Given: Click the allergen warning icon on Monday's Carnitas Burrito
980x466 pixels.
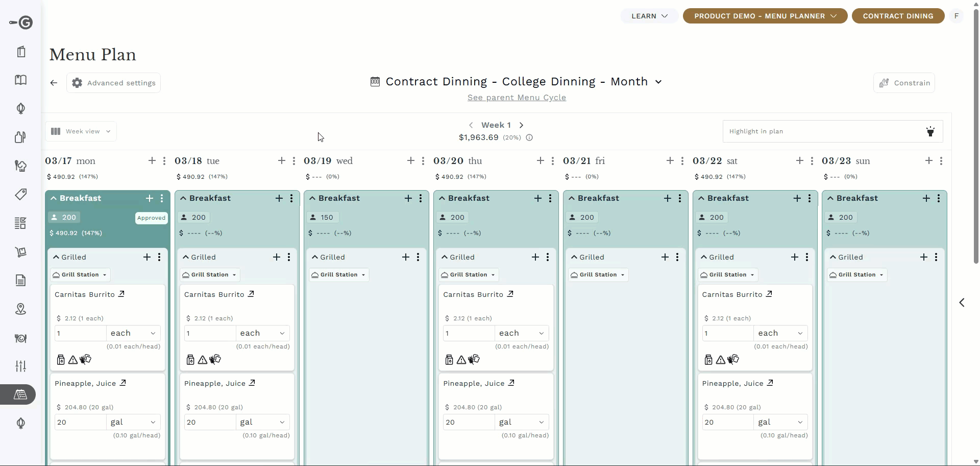Looking at the screenshot, I should point(73,360).
